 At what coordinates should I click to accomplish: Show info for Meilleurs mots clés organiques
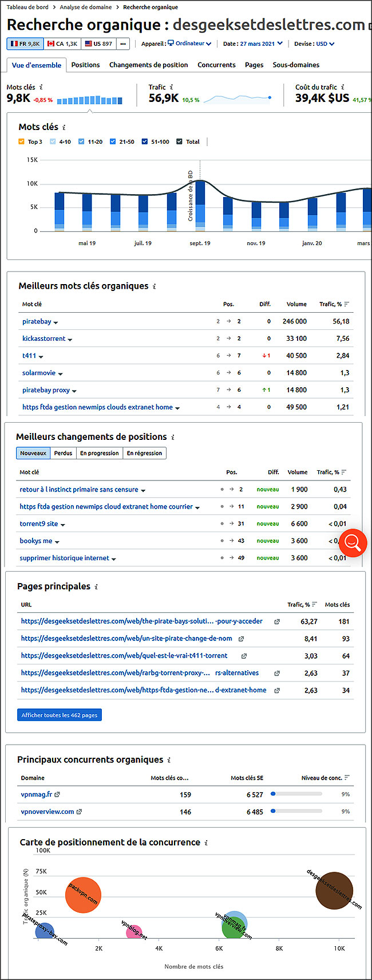tap(154, 286)
